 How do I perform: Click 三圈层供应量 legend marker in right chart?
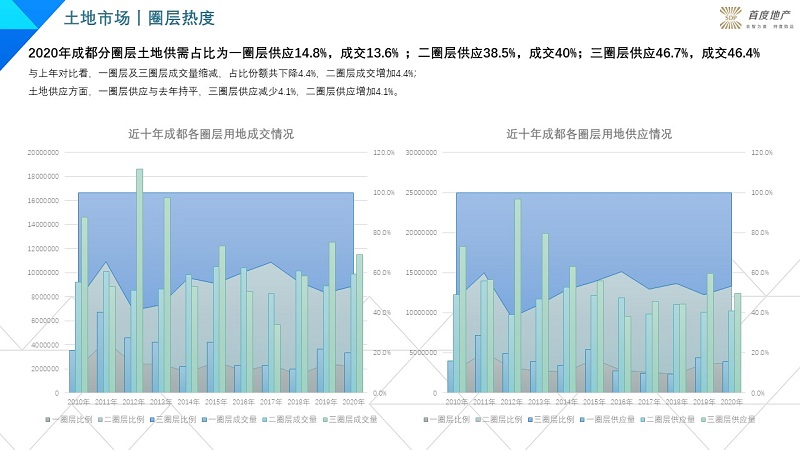[x=700, y=419]
